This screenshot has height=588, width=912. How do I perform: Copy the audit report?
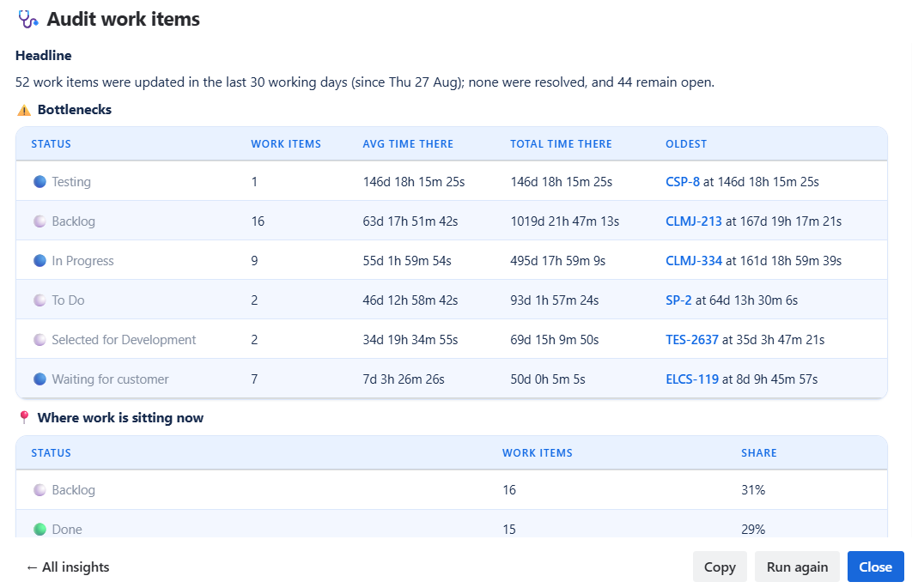tap(720, 567)
